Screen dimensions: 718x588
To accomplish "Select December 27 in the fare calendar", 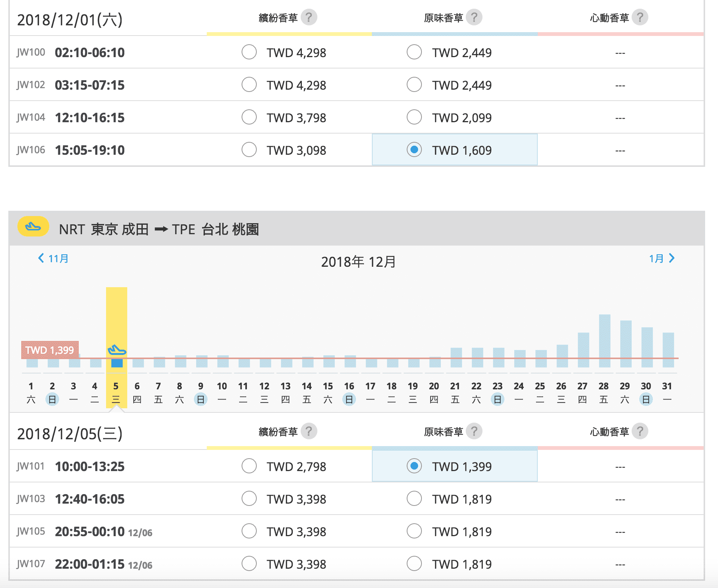I will 582,393.
